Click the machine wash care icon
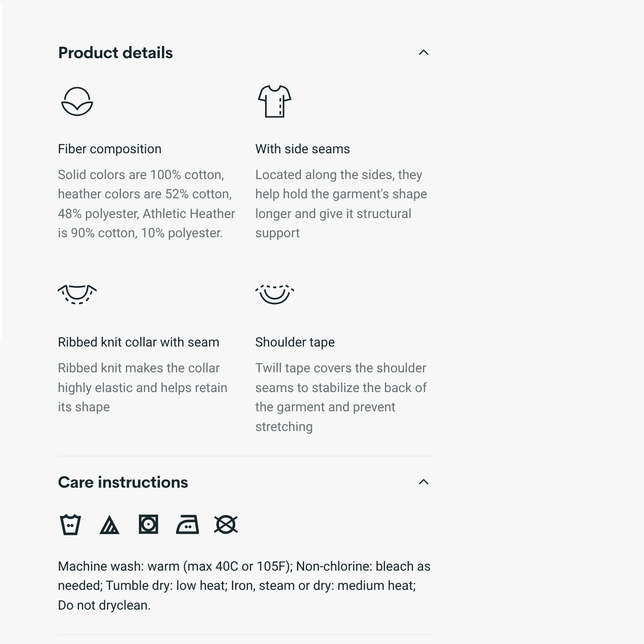The image size is (644, 644). [x=70, y=525]
